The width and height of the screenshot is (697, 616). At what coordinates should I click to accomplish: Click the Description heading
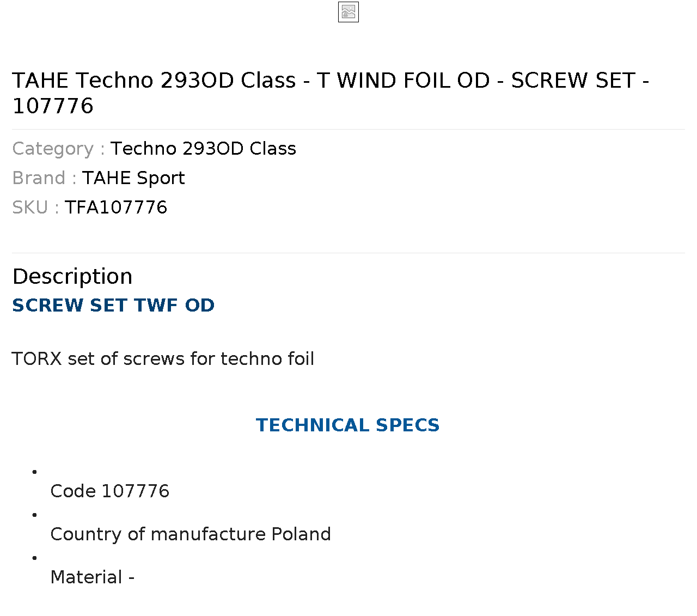tap(72, 276)
